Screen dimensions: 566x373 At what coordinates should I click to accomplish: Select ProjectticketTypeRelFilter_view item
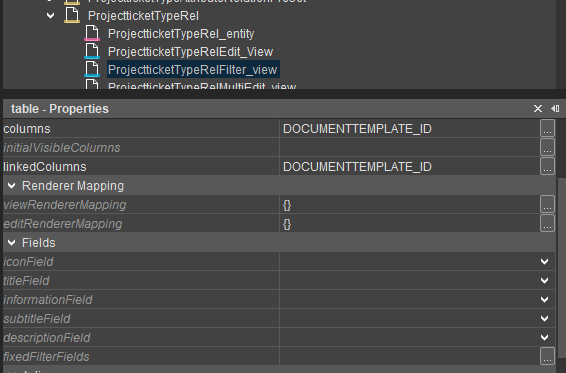pyautogui.click(x=193, y=69)
